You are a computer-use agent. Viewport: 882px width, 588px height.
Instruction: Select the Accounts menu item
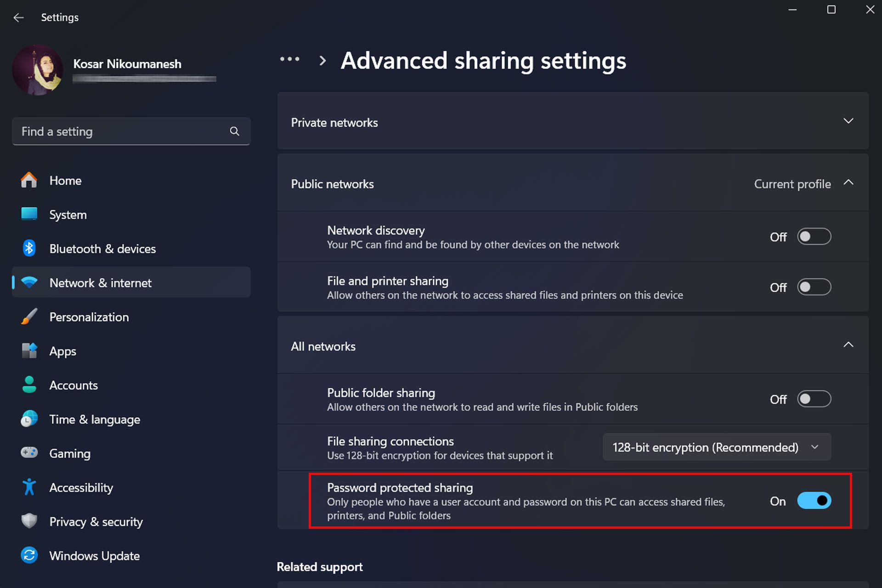click(x=73, y=384)
